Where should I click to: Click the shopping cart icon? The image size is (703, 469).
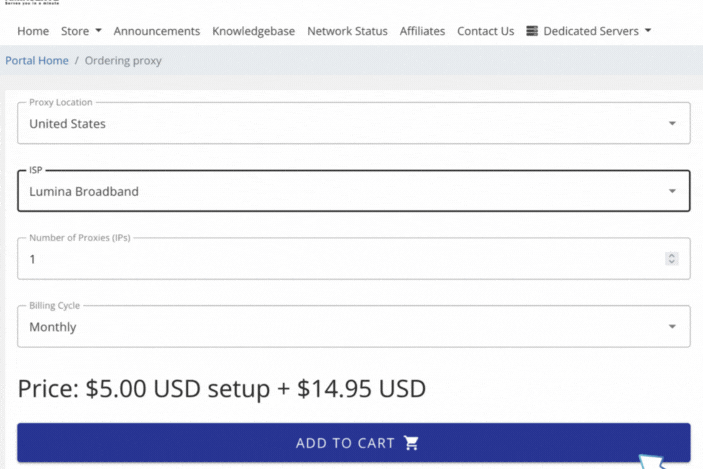(411, 443)
